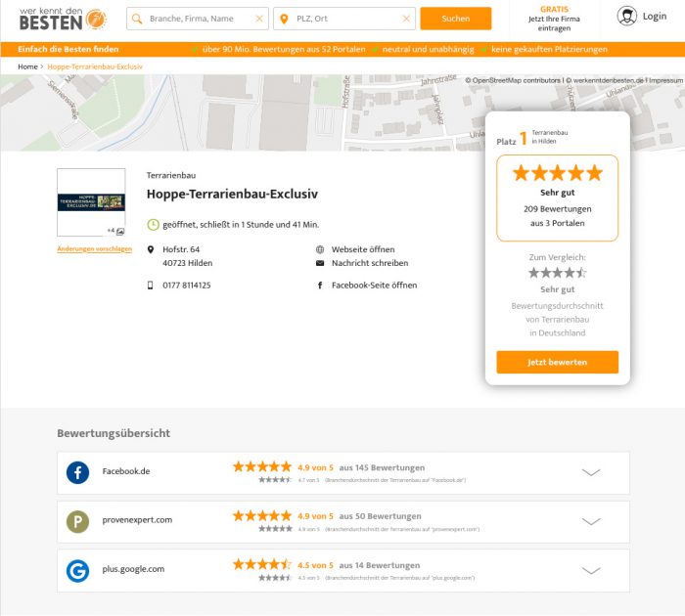This screenshot has width=685, height=616.
Task: Open Webseite öffnen link
Action: click(363, 249)
